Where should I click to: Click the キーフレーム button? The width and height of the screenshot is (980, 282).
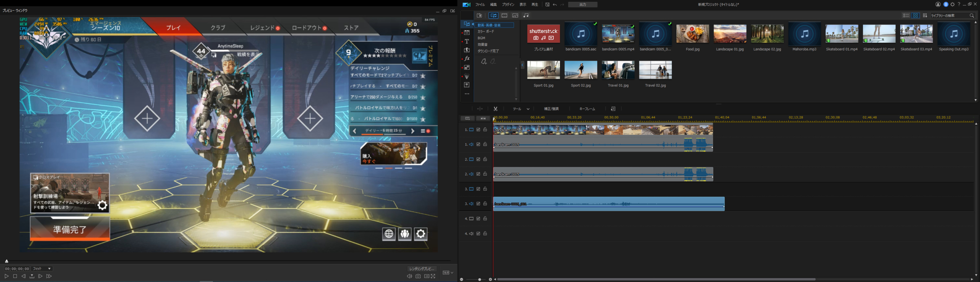click(587, 109)
